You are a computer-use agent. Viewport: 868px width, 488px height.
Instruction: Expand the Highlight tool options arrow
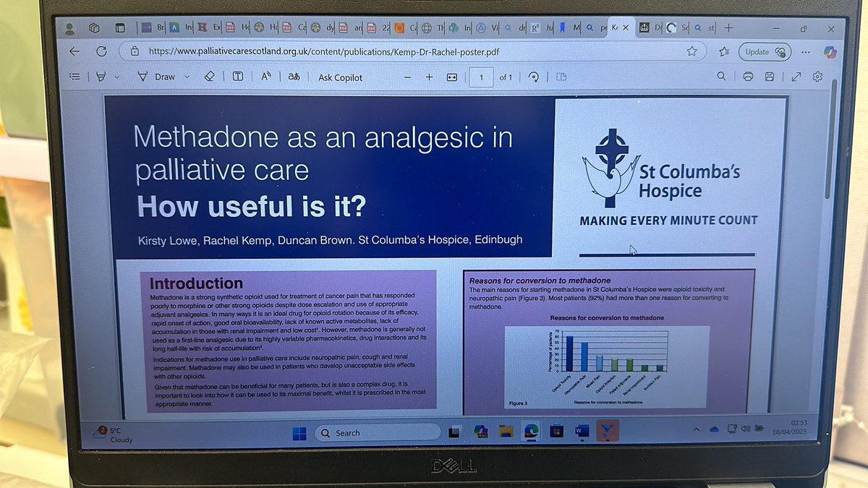(x=119, y=77)
